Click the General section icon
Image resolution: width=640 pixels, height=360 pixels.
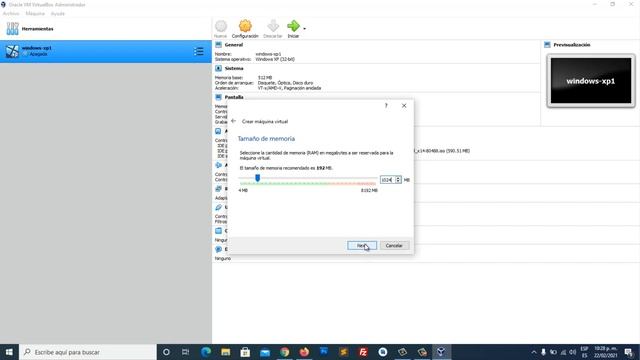point(218,44)
